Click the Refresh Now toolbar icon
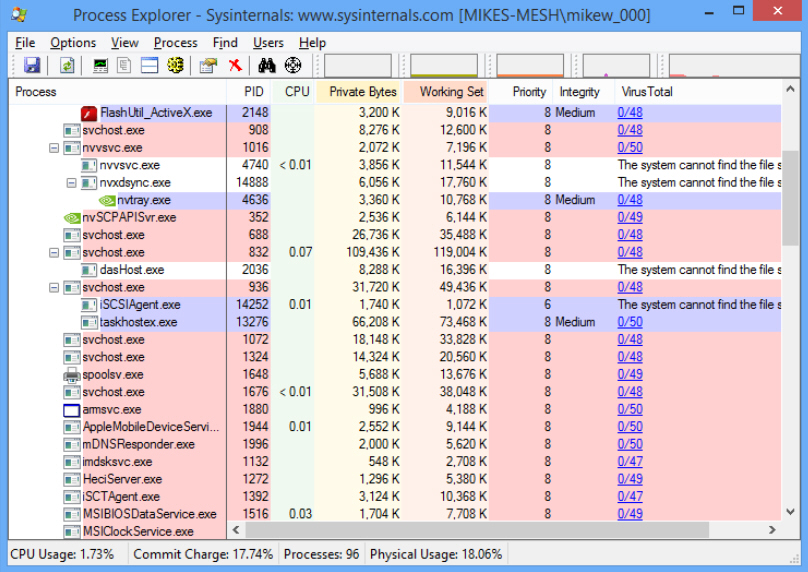 [67, 65]
